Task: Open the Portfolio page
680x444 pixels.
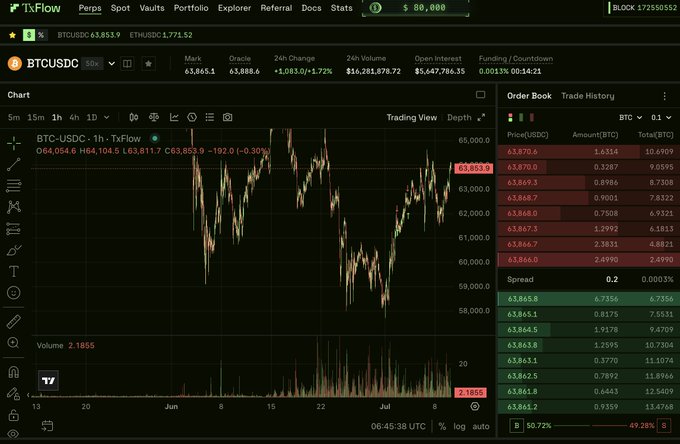Action: click(x=191, y=8)
